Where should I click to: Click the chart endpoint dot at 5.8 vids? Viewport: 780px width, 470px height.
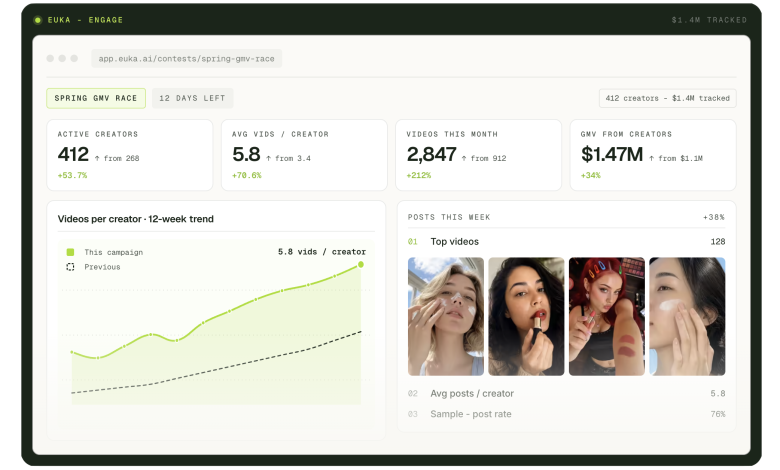361,265
